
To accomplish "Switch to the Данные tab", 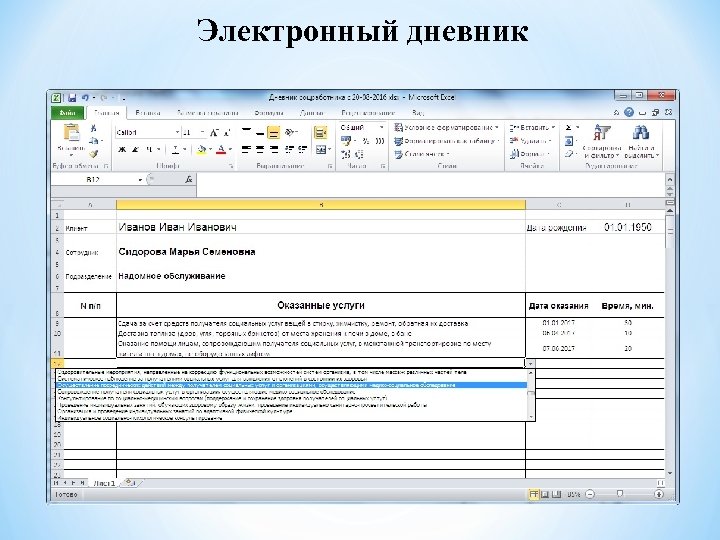I will point(311,112).
